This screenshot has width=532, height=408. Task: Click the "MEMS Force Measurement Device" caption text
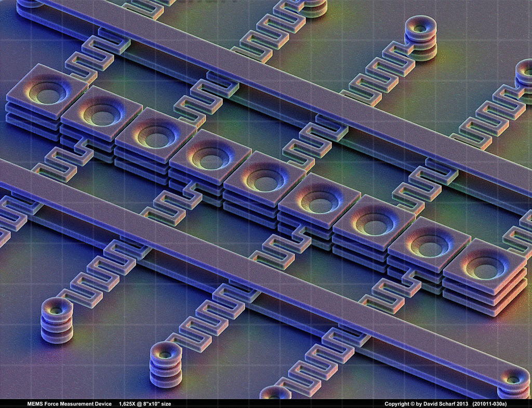coord(69,404)
